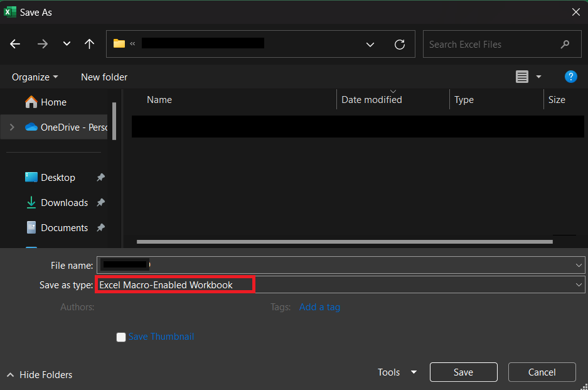Open Help with the blue question mark

571,77
